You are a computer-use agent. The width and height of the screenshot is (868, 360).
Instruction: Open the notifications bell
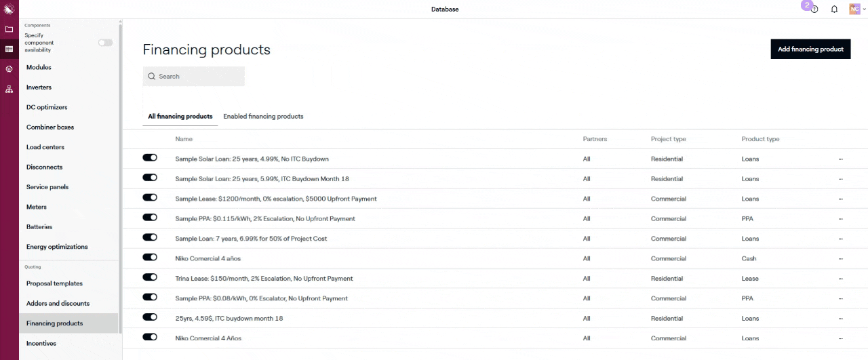[x=834, y=9]
